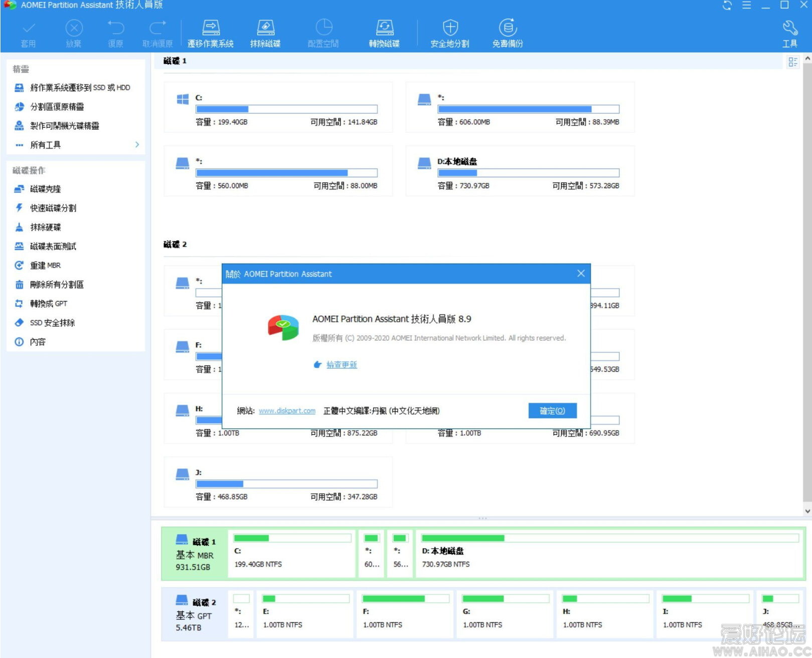The height and width of the screenshot is (658, 812).
Task: Click the F: partition icon in disk 2
Action: [183, 347]
